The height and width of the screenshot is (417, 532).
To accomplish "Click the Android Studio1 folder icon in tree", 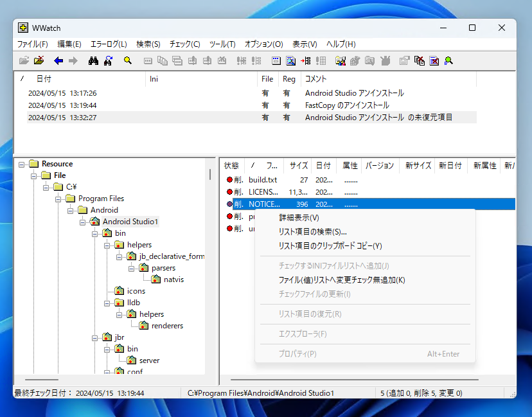I will tap(94, 222).
